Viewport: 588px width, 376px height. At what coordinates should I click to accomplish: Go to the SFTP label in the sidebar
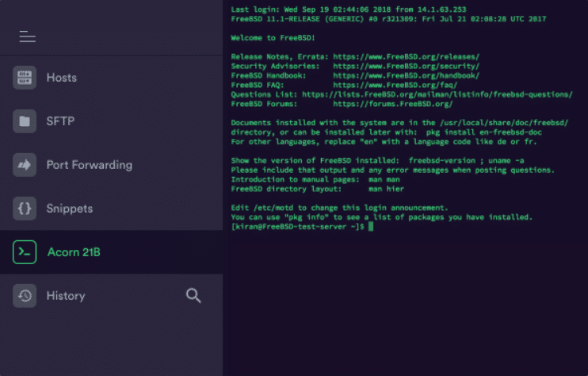tap(61, 121)
